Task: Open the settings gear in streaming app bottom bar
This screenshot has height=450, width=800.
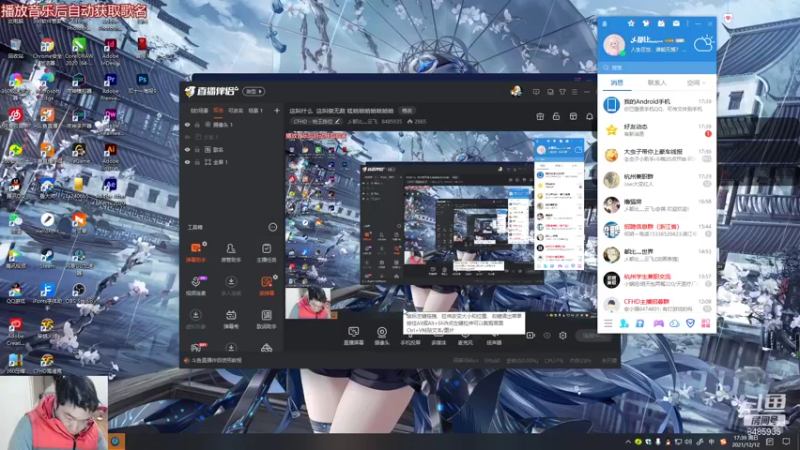Action: click(563, 335)
